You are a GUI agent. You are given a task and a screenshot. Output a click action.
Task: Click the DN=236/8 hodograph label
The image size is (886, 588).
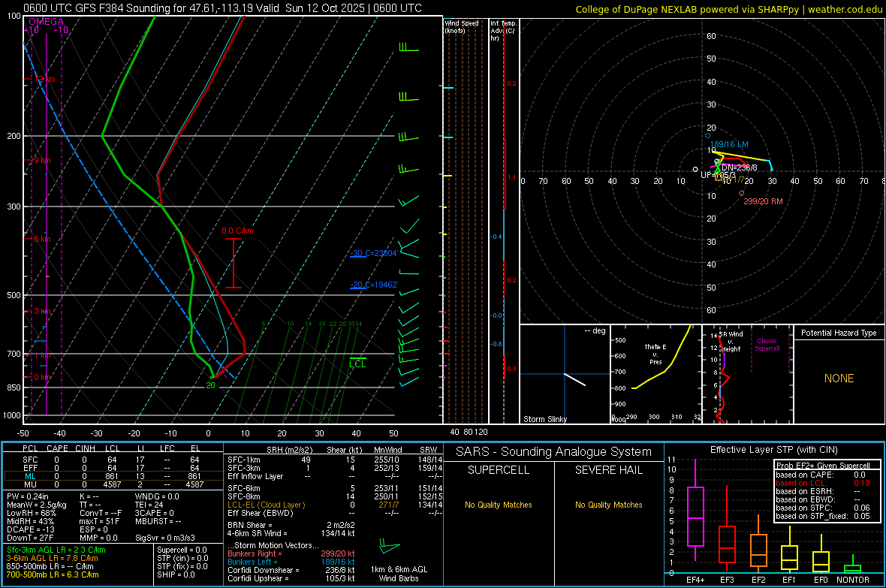click(x=739, y=167)
